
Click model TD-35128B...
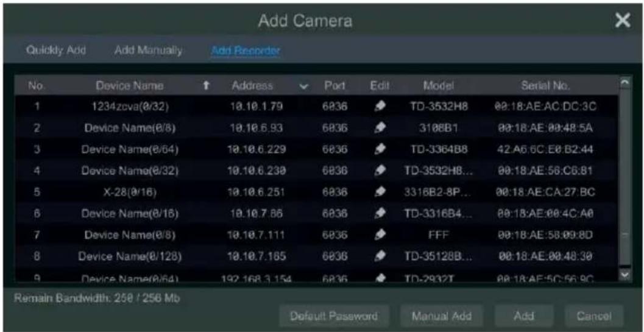point(438,256)
